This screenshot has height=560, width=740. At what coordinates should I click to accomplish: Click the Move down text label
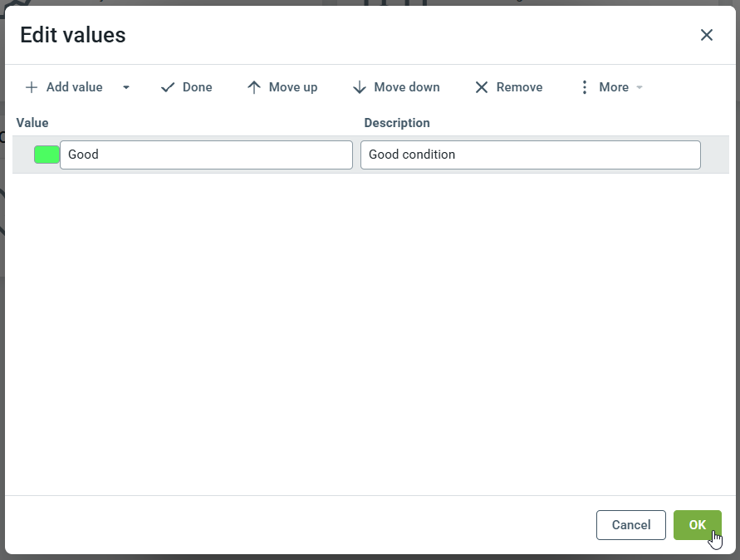pos(407,87)
